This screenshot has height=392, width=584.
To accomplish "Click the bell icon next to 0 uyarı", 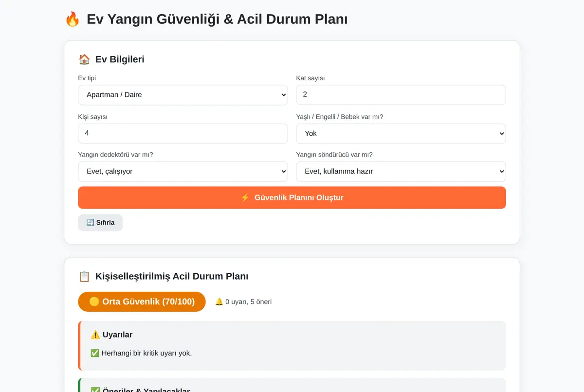I will (219, 302).
